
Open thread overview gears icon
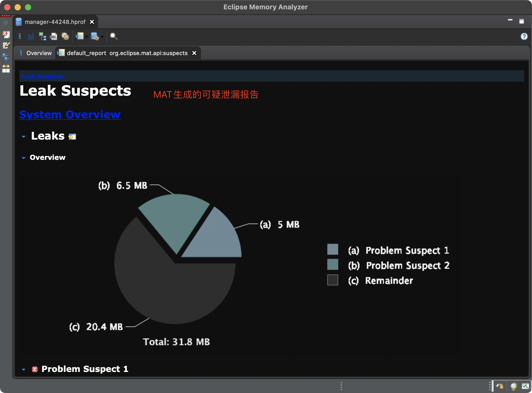point(65,36)
